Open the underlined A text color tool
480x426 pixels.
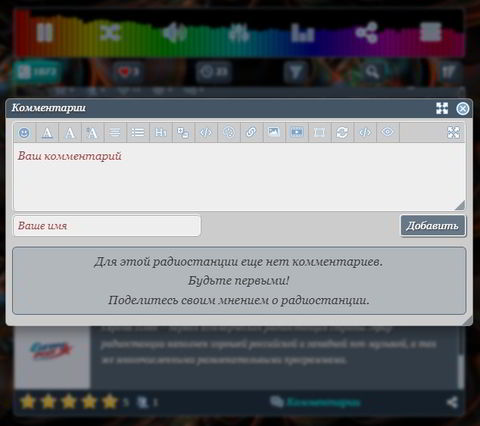(x=47, y=133)
